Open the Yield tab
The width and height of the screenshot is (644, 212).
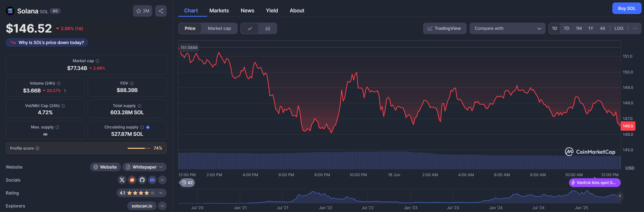pos(272,10)
